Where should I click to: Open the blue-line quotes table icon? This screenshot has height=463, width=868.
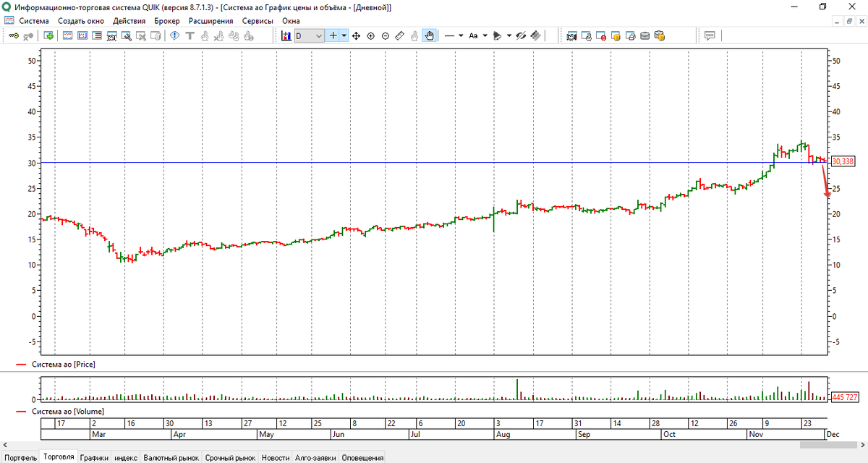point(67,35)
